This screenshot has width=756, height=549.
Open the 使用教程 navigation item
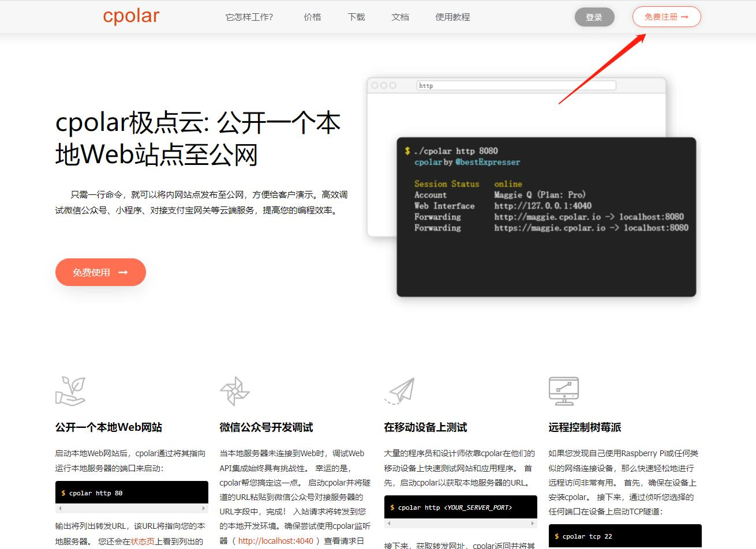(x=452, y=17)
